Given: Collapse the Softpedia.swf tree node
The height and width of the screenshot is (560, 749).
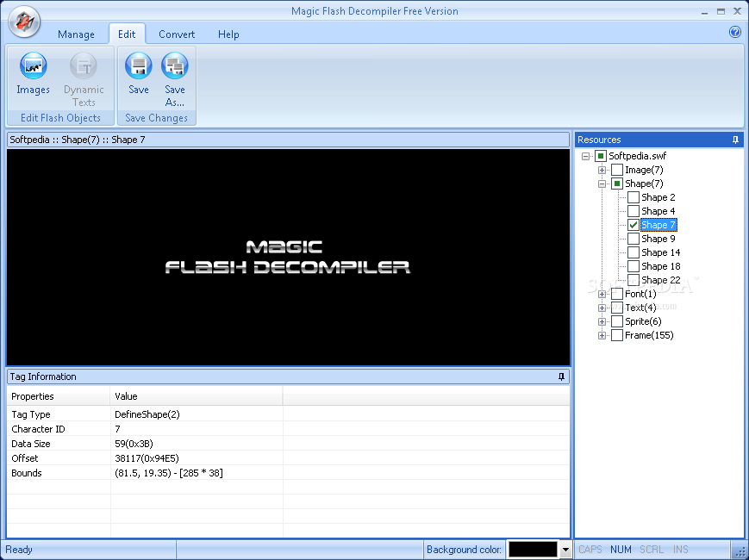Looking at the screenshot, I should pos(585,157).
